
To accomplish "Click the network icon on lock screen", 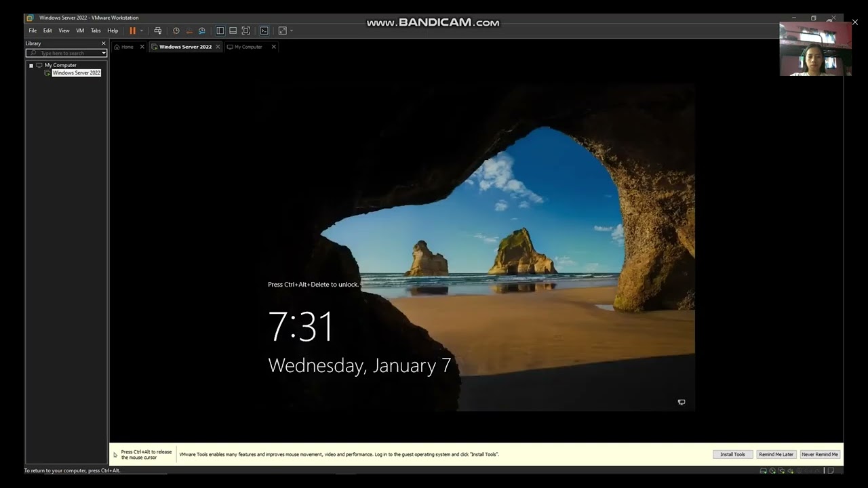I will [x=682, y=402].
